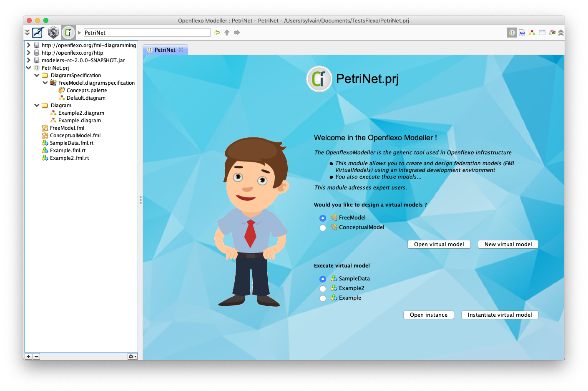588x391 pixels.
Task: Click the PetriNet location text field
Action: [x=147, y=33]
